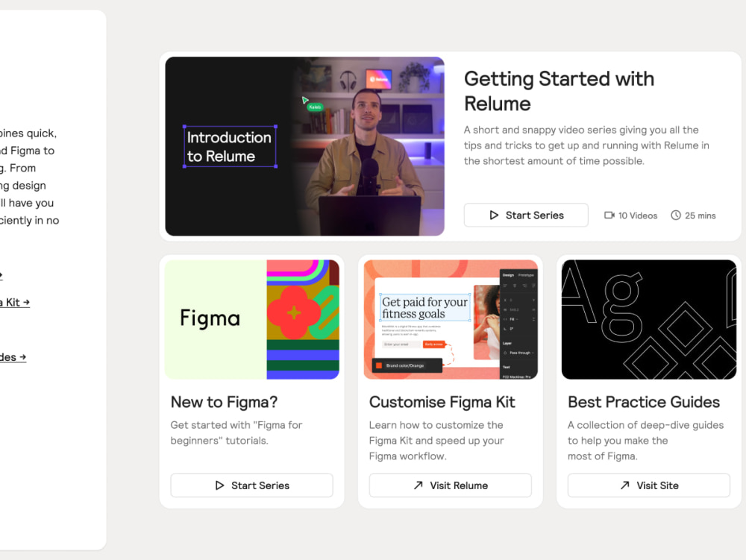This screenshot has height=560, width=746.
Task: Click the play icon in New to Figma button
Action: [219, 485]
